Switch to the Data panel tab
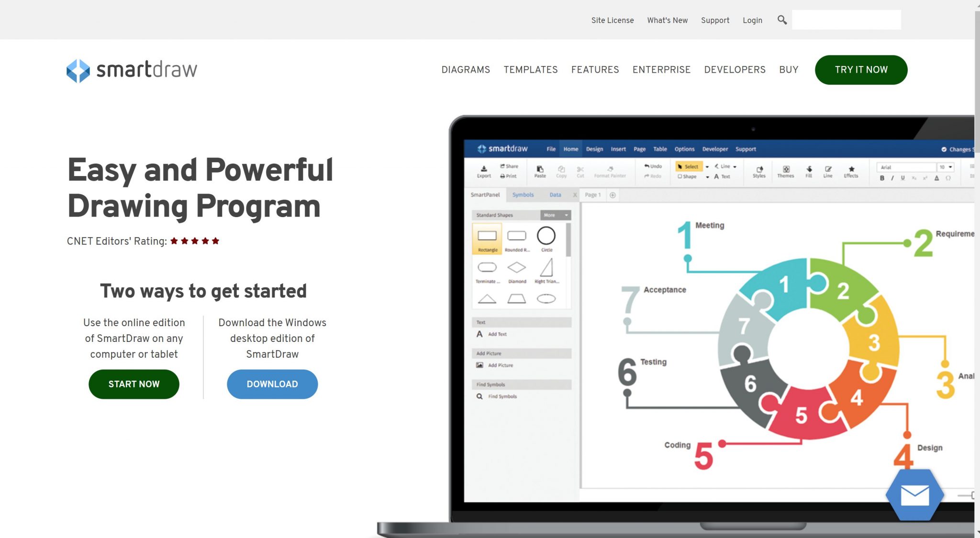 pyautogui.click(x=555, y=195)
